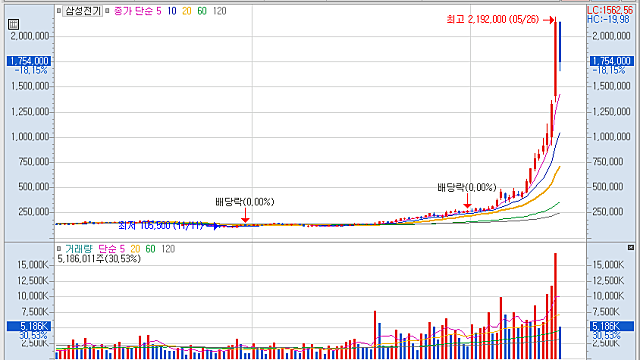Toggle the small square before 종가 단순
Image resolution: width=640 pixels, height=360 pixels.
tap(107, 11)
